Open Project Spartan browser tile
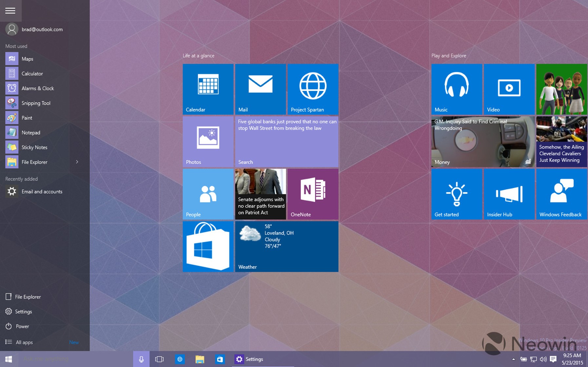The image size is (588, 367). tap(313, 89)
